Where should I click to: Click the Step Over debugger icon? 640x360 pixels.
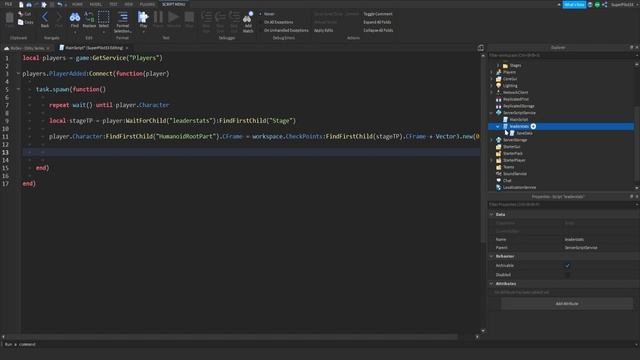pos(220,17)
